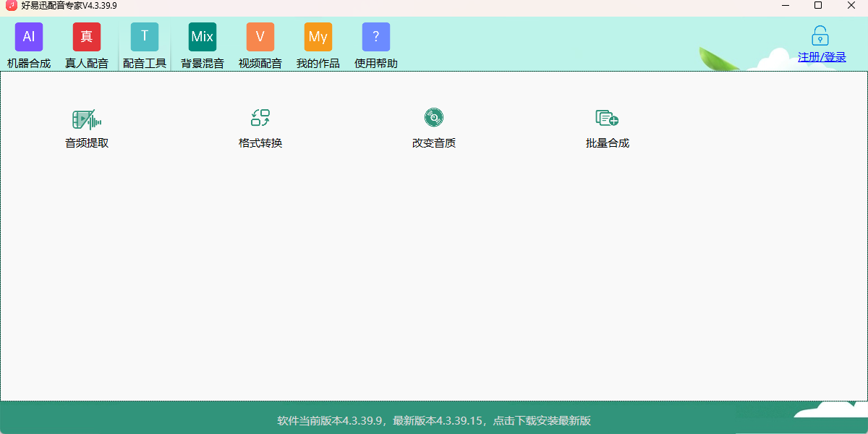Open 背景混音 via the Mix icon
This screenshot has height=434, width=868.
tap(203, 36)
